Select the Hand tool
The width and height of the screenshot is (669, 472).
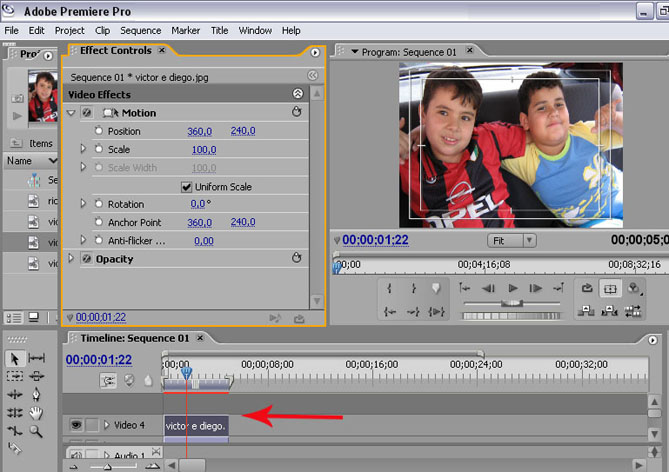click(37, 412)
